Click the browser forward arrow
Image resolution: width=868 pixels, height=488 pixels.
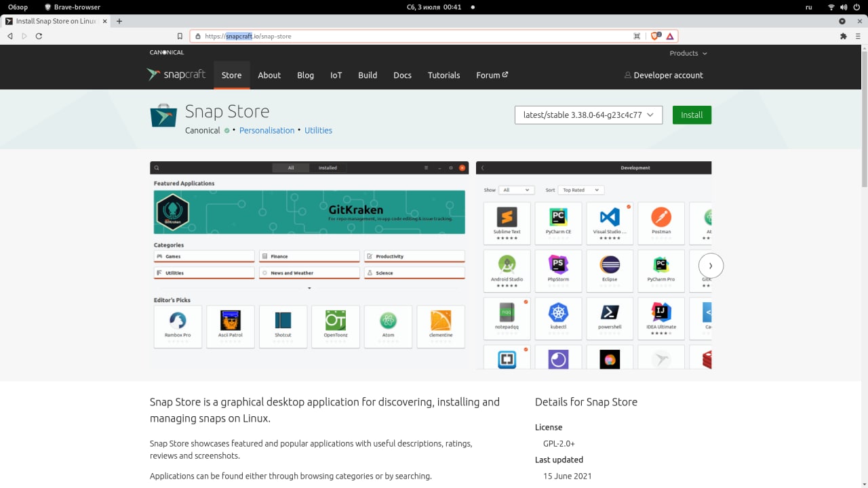pos(24,36)
